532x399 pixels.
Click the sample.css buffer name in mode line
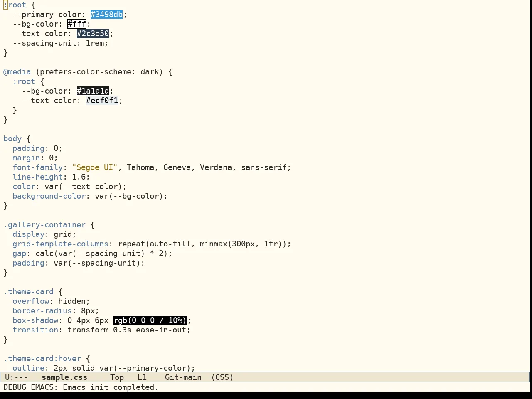pyautogui.click(x=64, y=377)
